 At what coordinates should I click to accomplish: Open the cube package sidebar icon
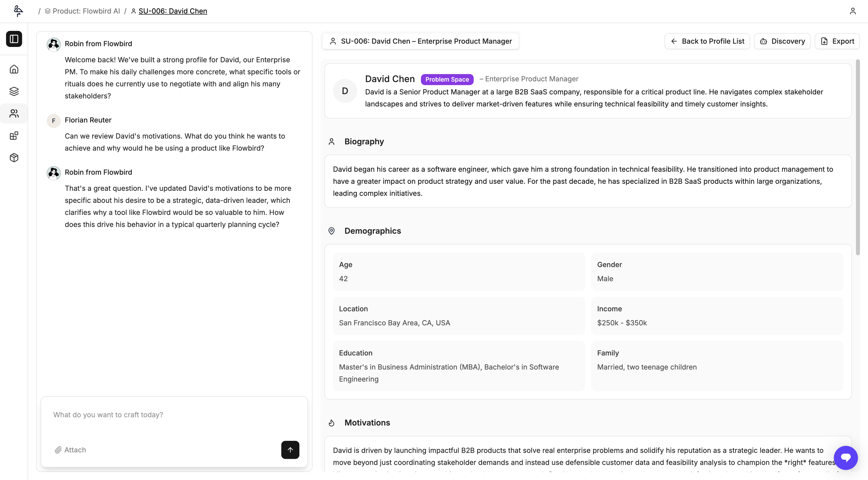(14, 158)
